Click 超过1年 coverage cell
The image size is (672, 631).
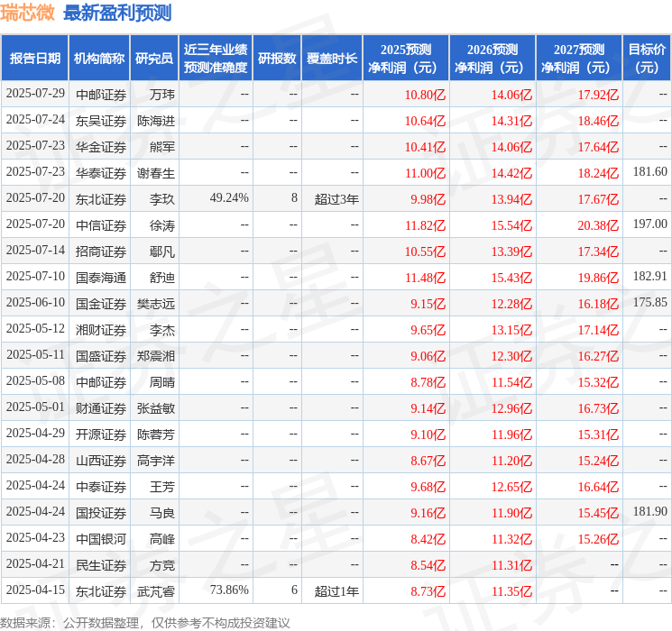pyautogui.click(x=336, y=591)
